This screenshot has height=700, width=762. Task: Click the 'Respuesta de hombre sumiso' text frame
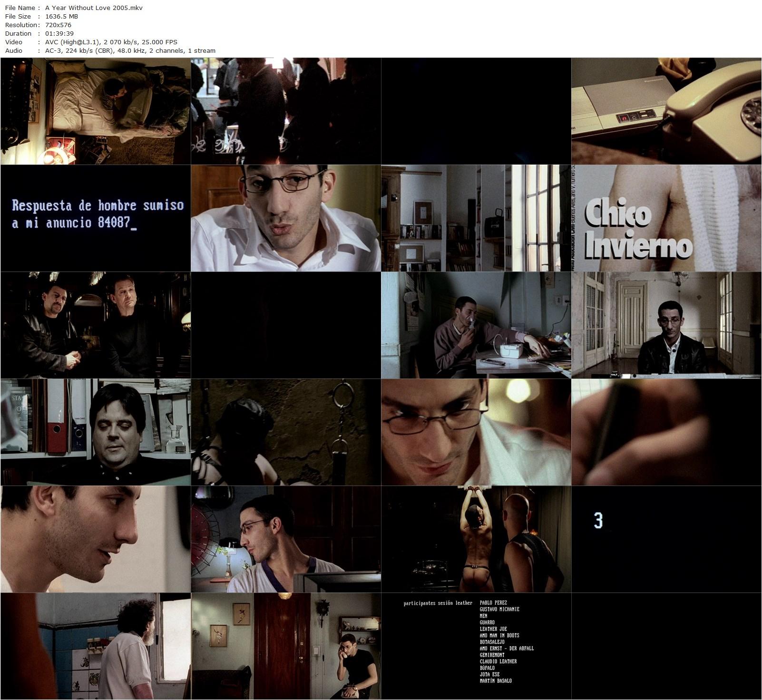coord(96,218)
